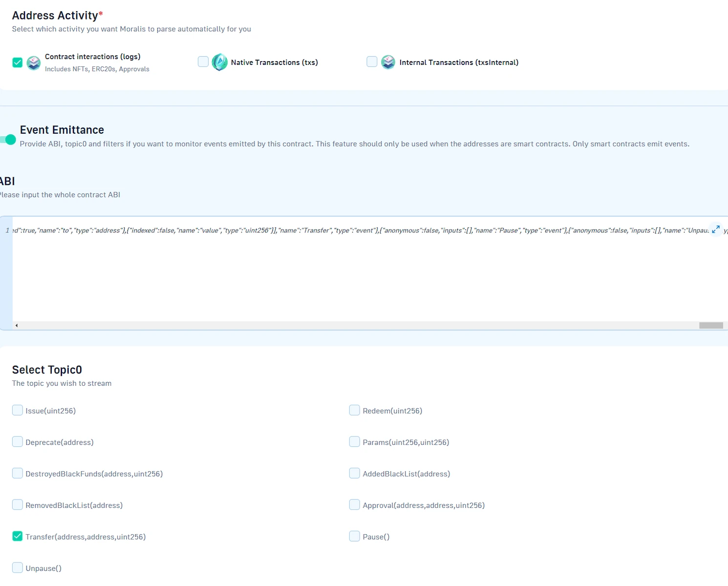Toggle off Event Emittance switch

pyautogui.click(x=8, y=140)
